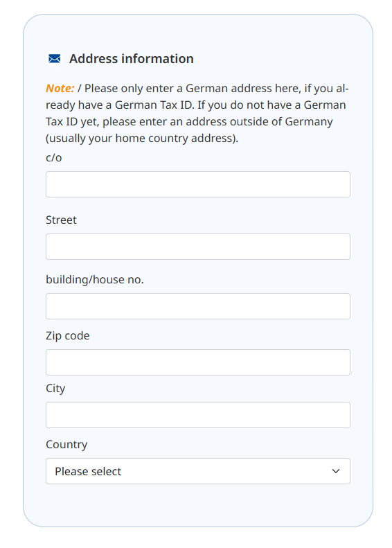
Task: Click the 'Please select' placeholder text
Action: coord(88,472)
